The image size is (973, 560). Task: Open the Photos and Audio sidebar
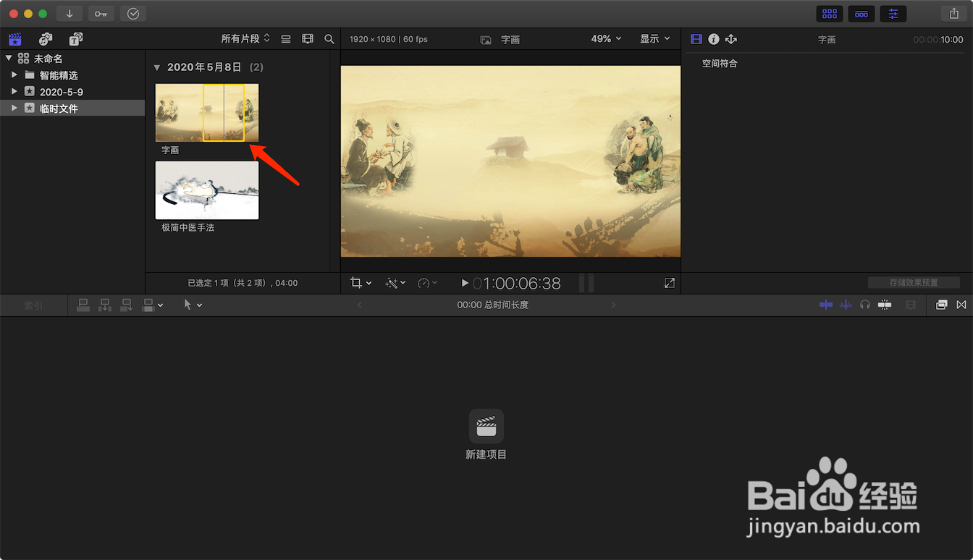tap(46, 39)
